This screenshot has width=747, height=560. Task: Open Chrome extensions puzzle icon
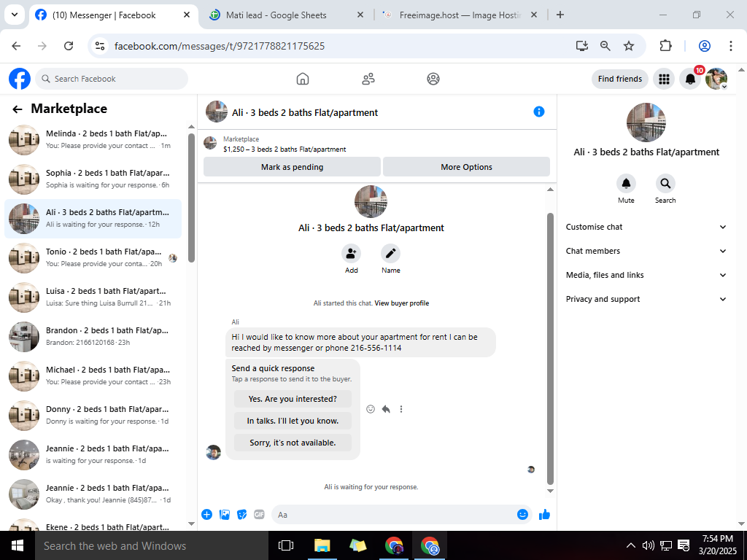[665, 46]
